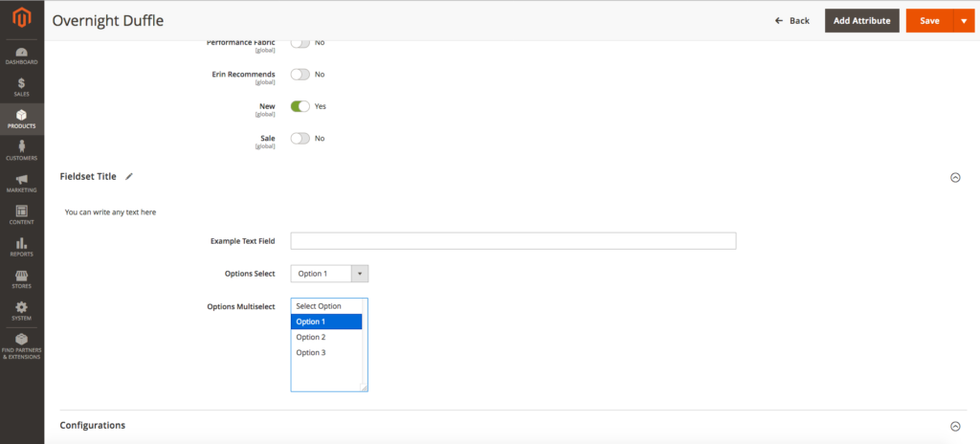Click the Fieldset Title heading text
Screen dimensions: 980x444
point(88,177)
